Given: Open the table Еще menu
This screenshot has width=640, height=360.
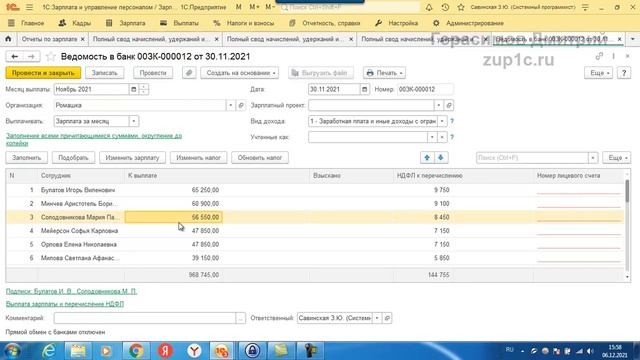Looking at the screenshot, I should click(x=617, y=158).
